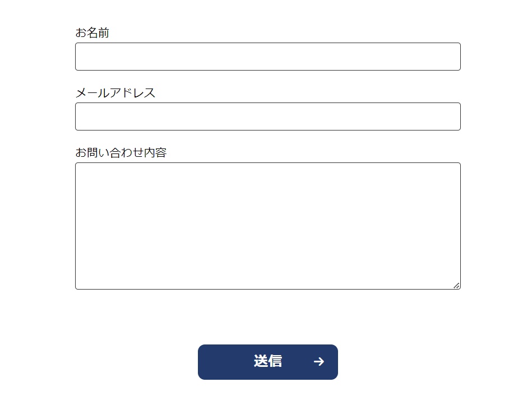The image size is (532, 410).
Task: Grab the corner grip of the inquiry textarea
Action: click(x=456, y=286)
